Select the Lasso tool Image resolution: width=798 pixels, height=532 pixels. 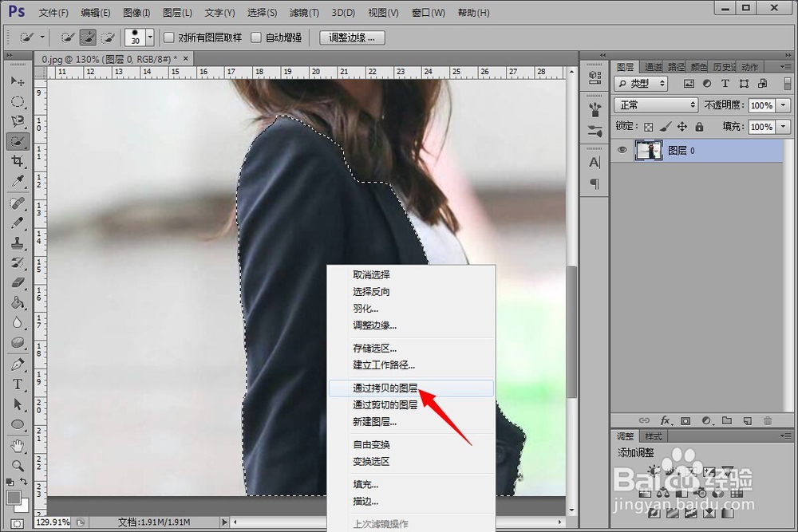click(x=18, y=121)
